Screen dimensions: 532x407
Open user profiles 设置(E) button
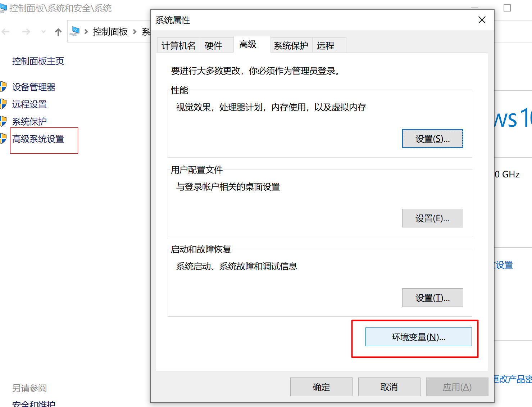(x=432, y=218)
